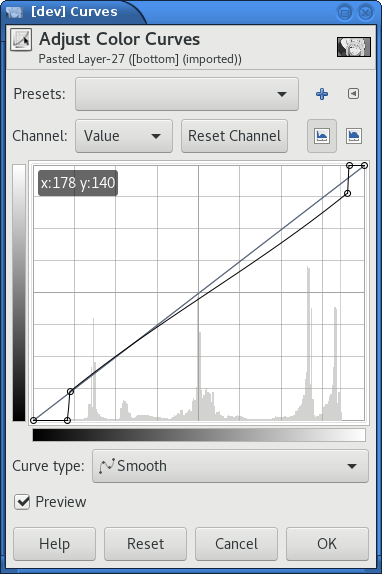
Task: Click the Reset Channel button
Action: click(x=234, y=136)
